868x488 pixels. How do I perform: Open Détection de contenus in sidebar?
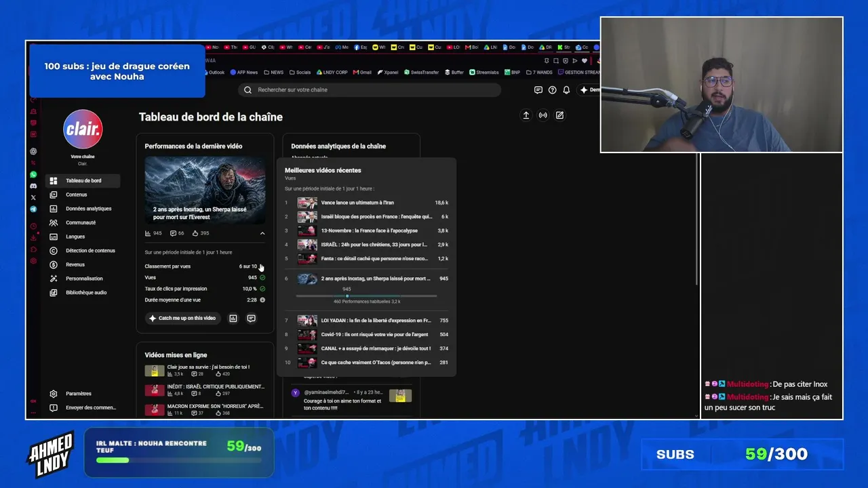[x=83, y=251]
